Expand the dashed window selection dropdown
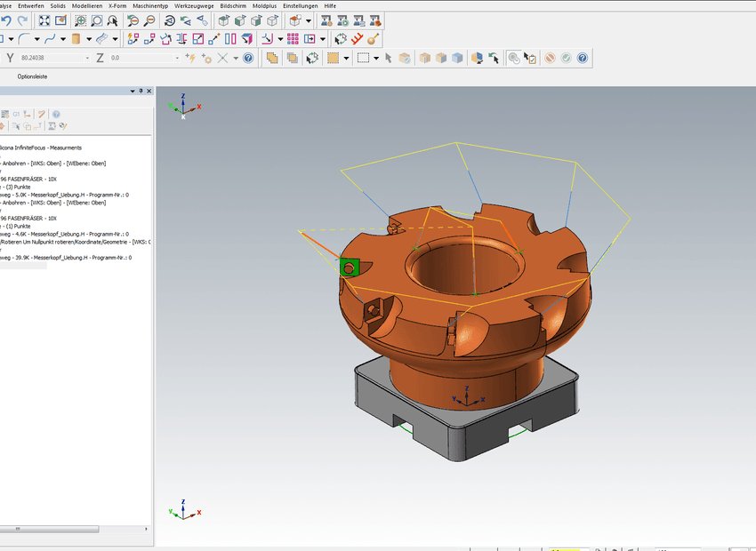This screenshot has width=756, height=551. (376, 59)
